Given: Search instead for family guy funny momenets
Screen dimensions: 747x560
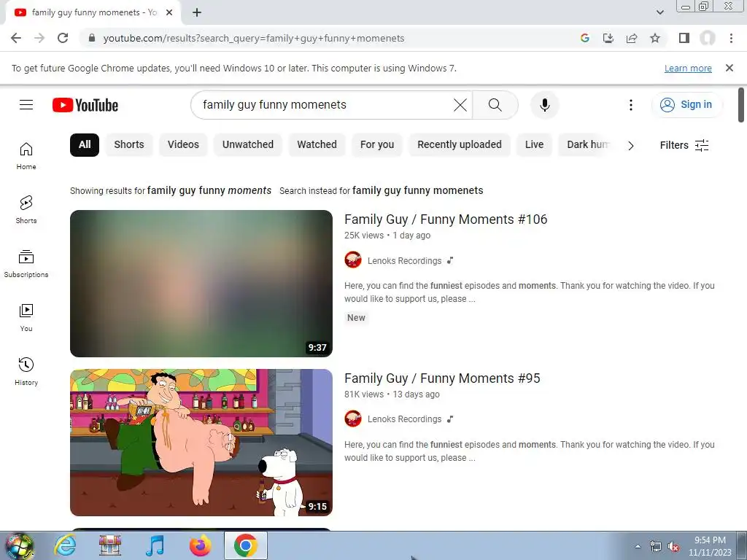Looking at the screenshot, I should (417, 190).
